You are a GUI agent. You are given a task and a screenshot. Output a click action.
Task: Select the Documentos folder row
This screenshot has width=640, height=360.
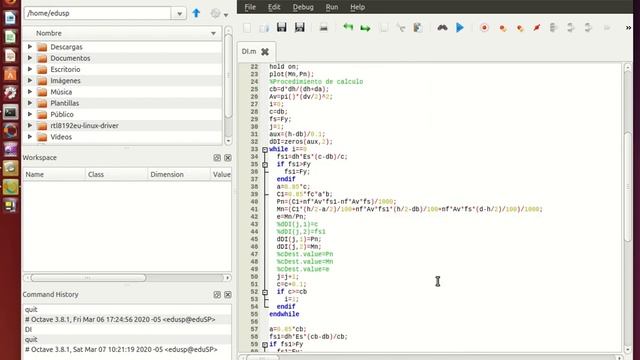(x=122, y=58)
